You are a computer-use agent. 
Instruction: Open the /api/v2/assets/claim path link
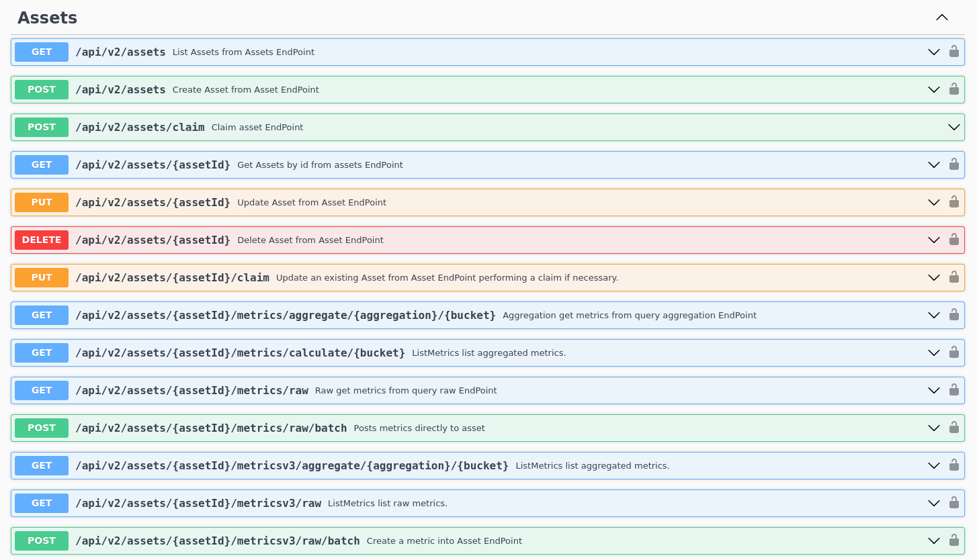point(140,127)
